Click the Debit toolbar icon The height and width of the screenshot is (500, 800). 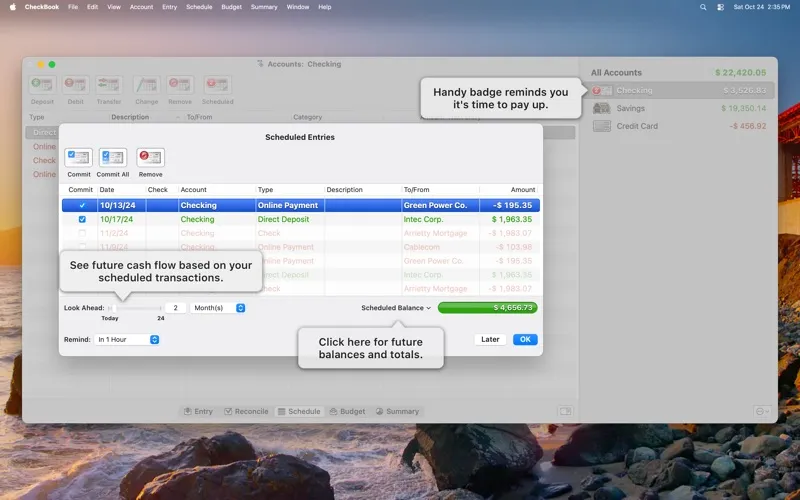[x=76, y=85]
